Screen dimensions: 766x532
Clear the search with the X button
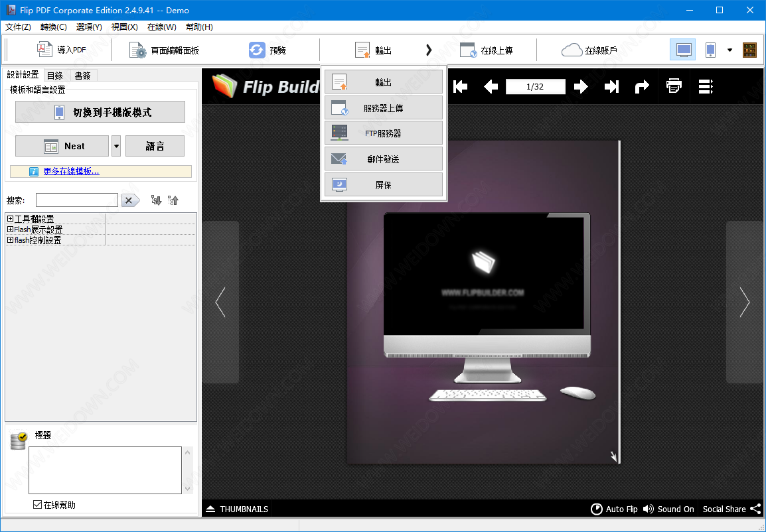click(130, 200)
